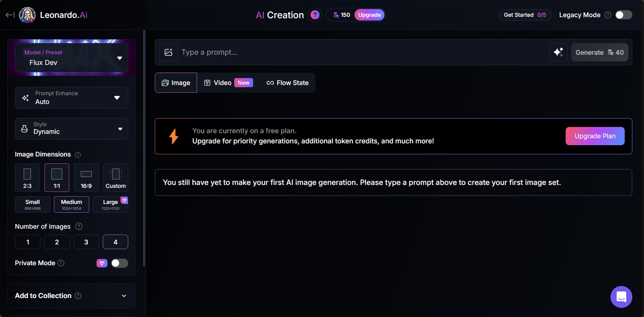The image size is (644, 317).
Task: Select Large 1120×1120 size
Action: pos(110,204)
